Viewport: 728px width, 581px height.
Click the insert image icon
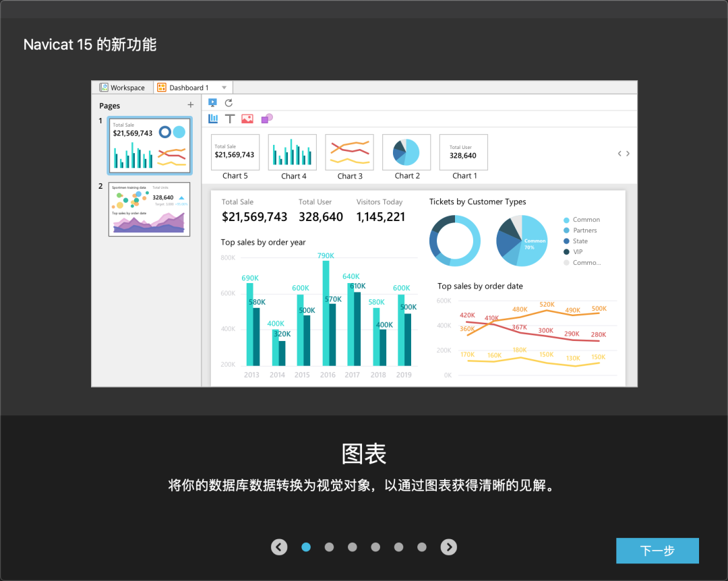click(x=247, y=119)
